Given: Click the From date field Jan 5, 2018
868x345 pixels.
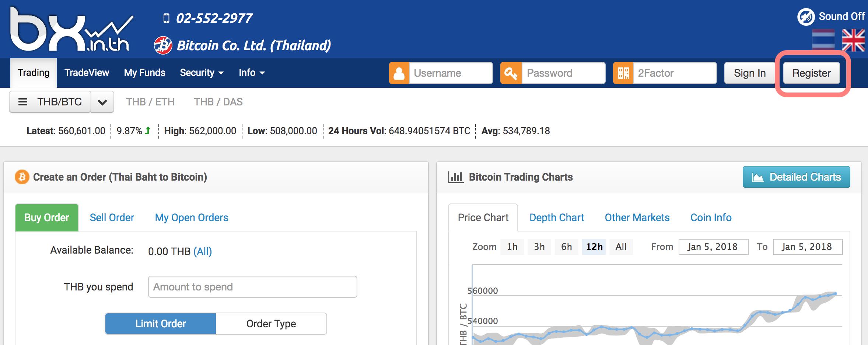Looking at the screenshot, I should point(713,247).
